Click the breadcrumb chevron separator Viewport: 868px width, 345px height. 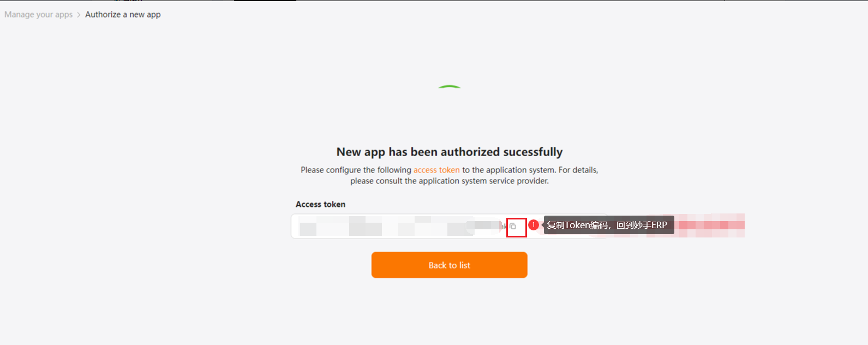(79, 15)
